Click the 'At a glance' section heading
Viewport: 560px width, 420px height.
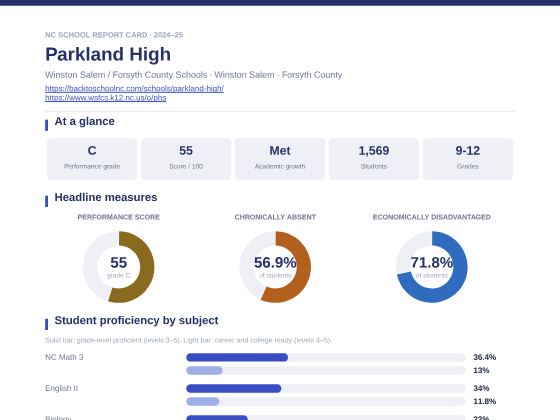tap(84, 121)
